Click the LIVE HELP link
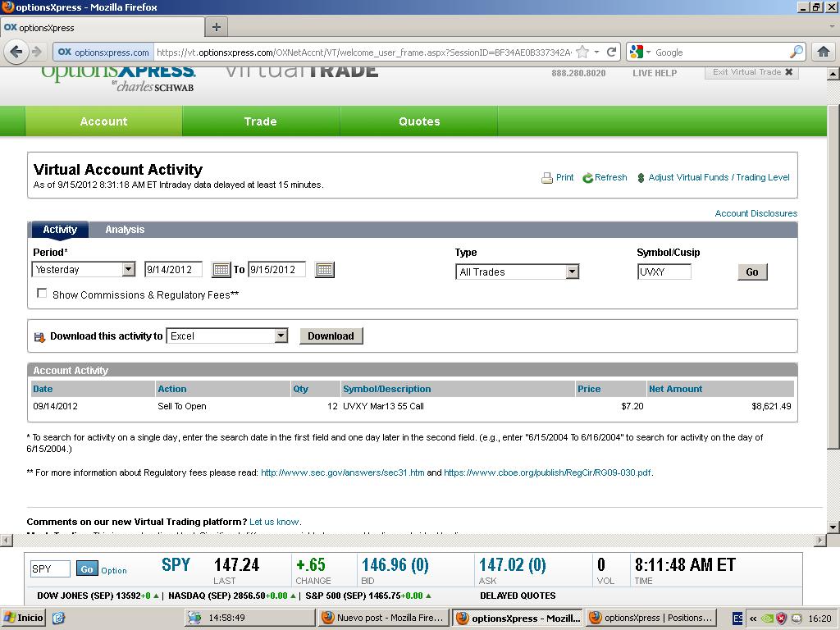This screenshot has width=840, height=630. [x=655, y=73]
